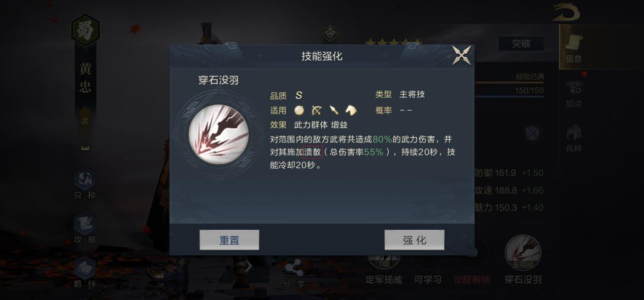644x300 pixels.
Task: Open the 兵种 troop type tab
Action: pos(574,138)
